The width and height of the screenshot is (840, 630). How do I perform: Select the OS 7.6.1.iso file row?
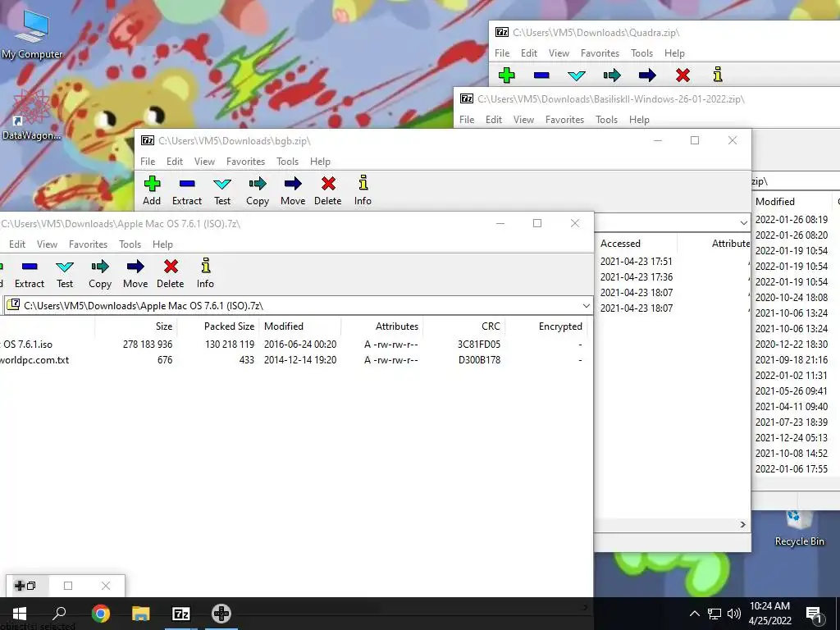(x=294, y=345)
